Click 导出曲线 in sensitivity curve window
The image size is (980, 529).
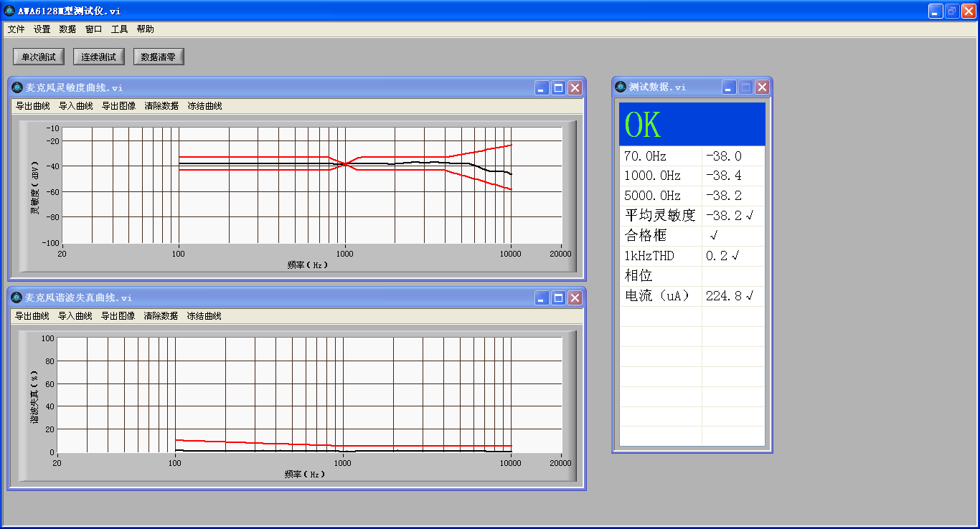coord(33,106)
